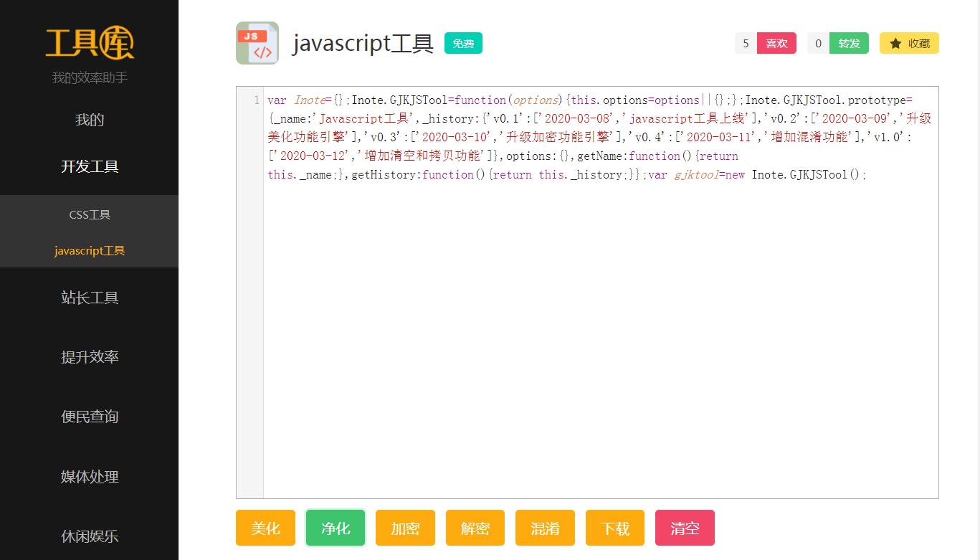
Task: Click the 下载 download button
Action: [614, 528]
